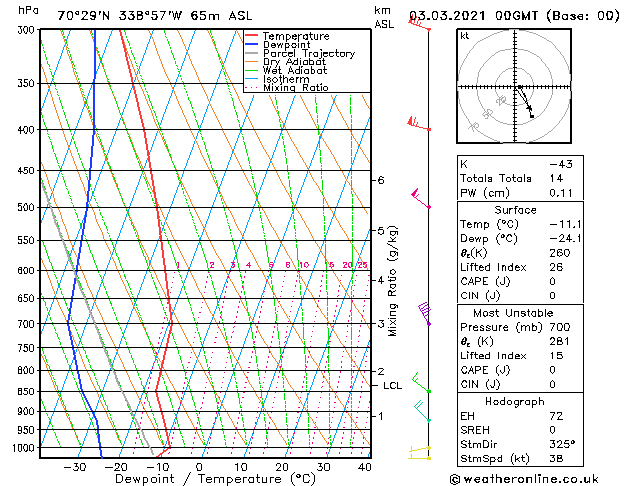This screenshot has width=629, height=486.
Task: Click the station coordinates title text
Action: pyautogui.click(x=154, y=16)
